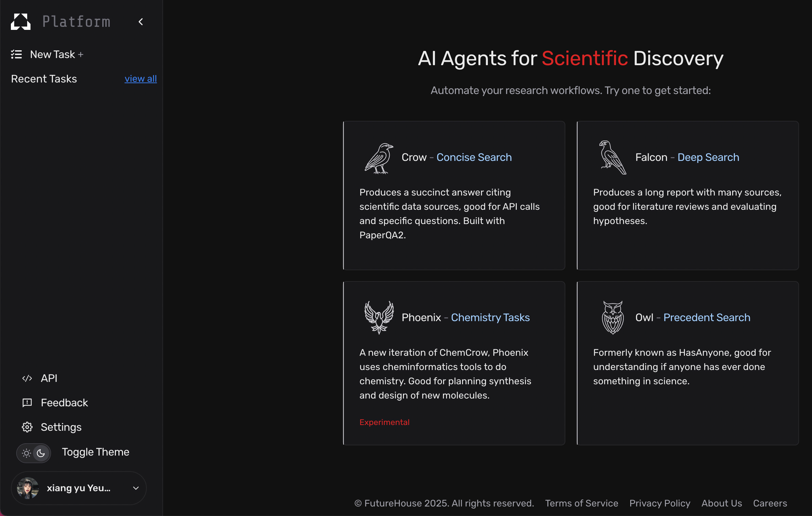Select the Owl Precedent Search card description
Viewport: 812px width, 516px height.
(682, 367)
